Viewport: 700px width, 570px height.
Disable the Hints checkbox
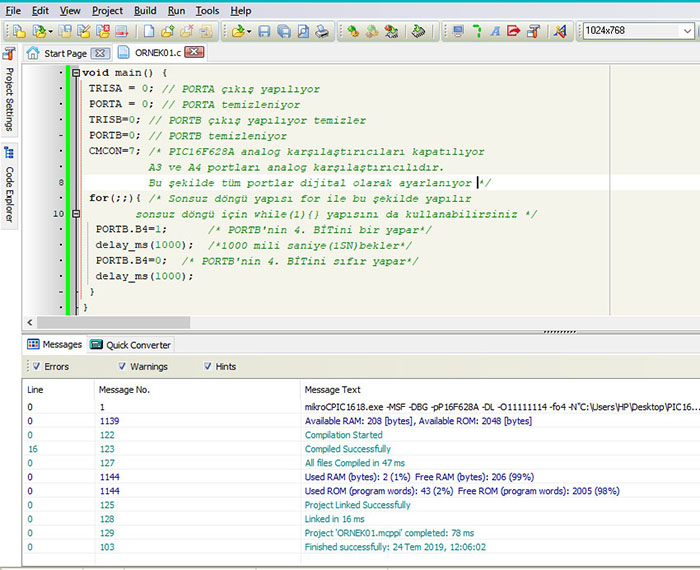click(x=208, y=366)
